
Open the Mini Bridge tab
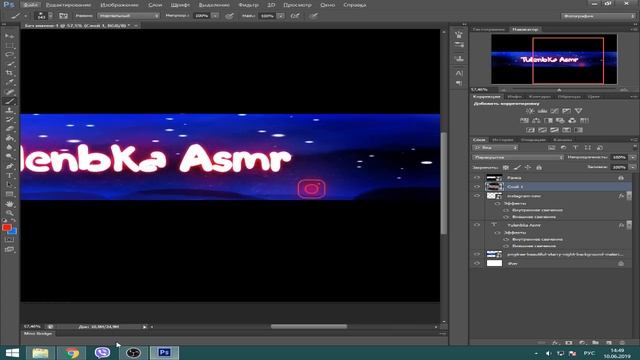38,333
